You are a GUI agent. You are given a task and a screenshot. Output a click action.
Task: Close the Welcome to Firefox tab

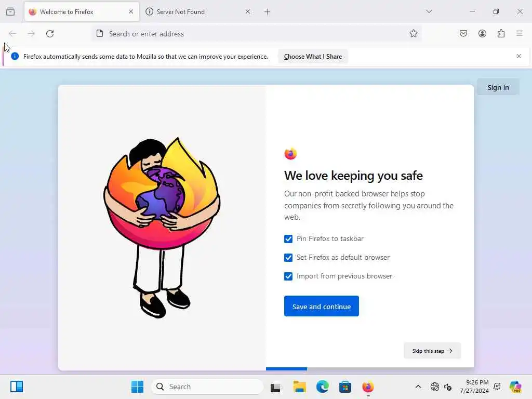[131, 11]
